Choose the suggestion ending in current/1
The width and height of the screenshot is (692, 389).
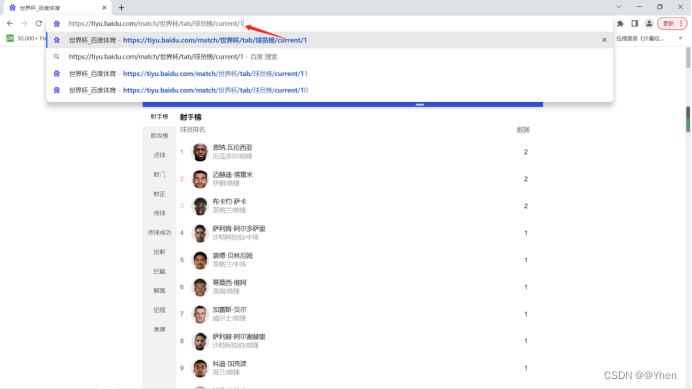[x=330, y=40]
